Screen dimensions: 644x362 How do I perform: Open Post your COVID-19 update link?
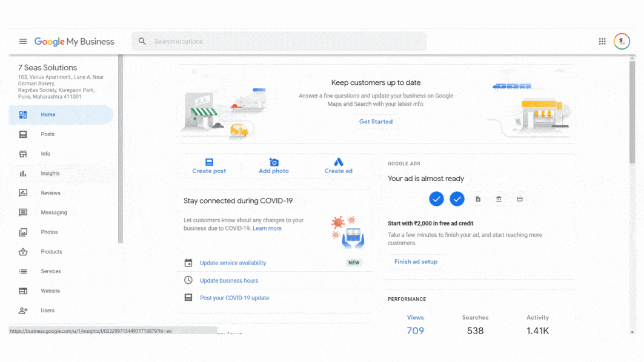pos(234,298)
